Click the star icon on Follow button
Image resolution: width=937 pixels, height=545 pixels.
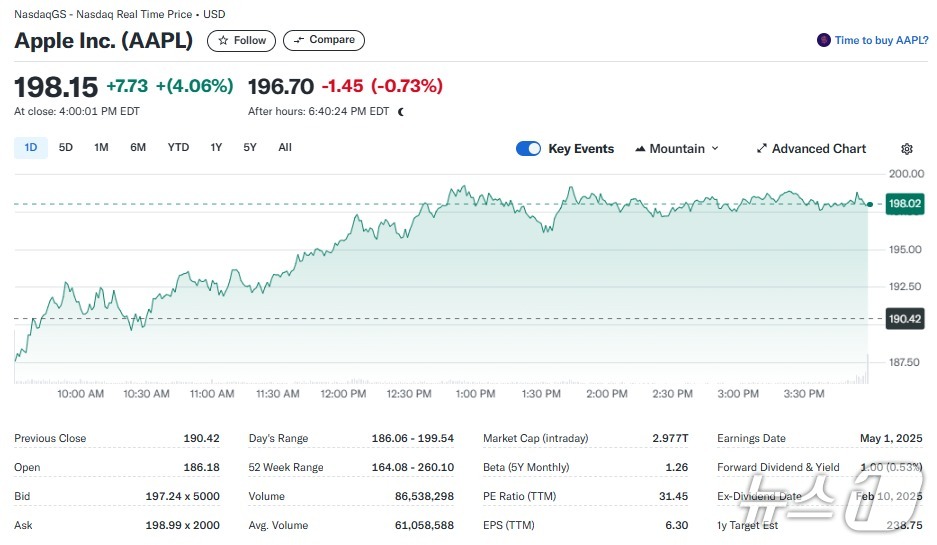click(x=223, y=41)
